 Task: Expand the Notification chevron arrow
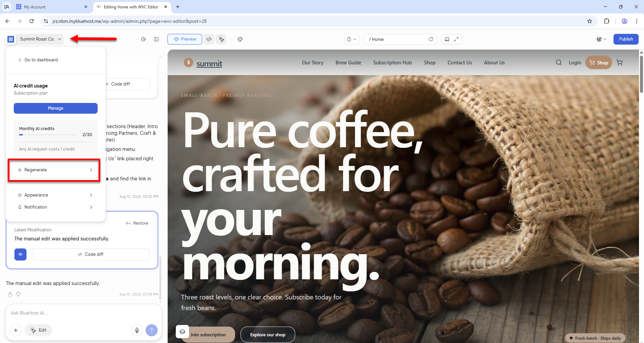pyautogui.click(x=91, y=207)
